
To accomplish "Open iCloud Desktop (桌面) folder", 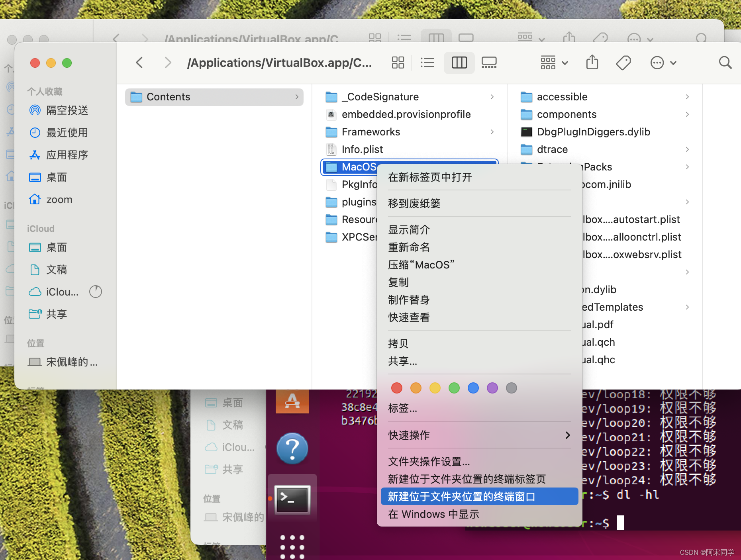I will (48, 247).
